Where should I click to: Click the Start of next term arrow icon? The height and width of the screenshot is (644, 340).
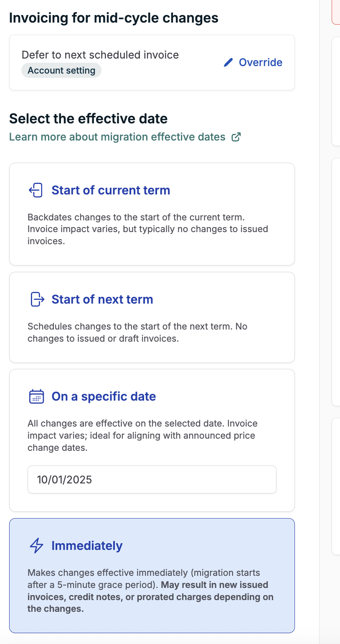point(37,299)
